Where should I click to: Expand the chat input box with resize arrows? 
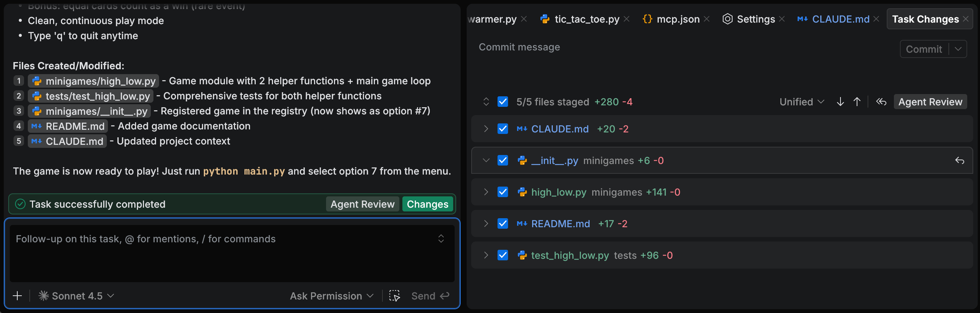click(441, 239)
